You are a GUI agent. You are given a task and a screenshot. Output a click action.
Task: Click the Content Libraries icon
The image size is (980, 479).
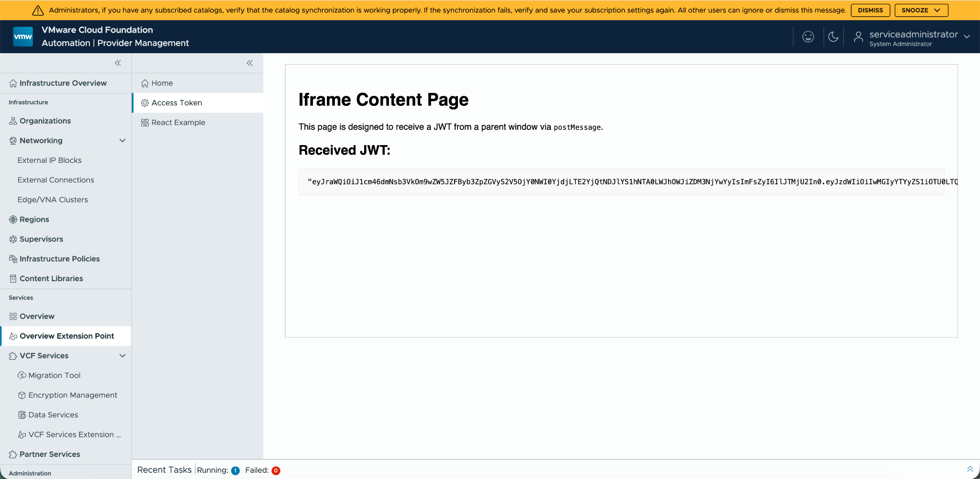coord(13,279)
